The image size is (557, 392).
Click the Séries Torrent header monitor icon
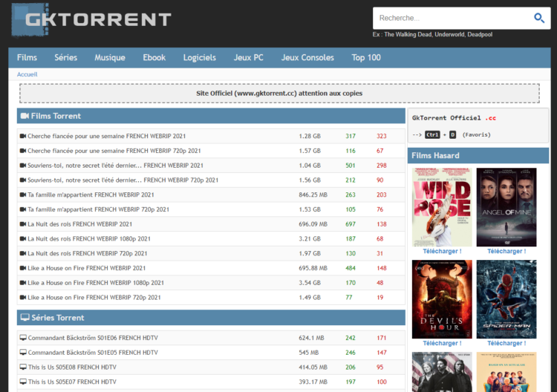coord(25,318)
